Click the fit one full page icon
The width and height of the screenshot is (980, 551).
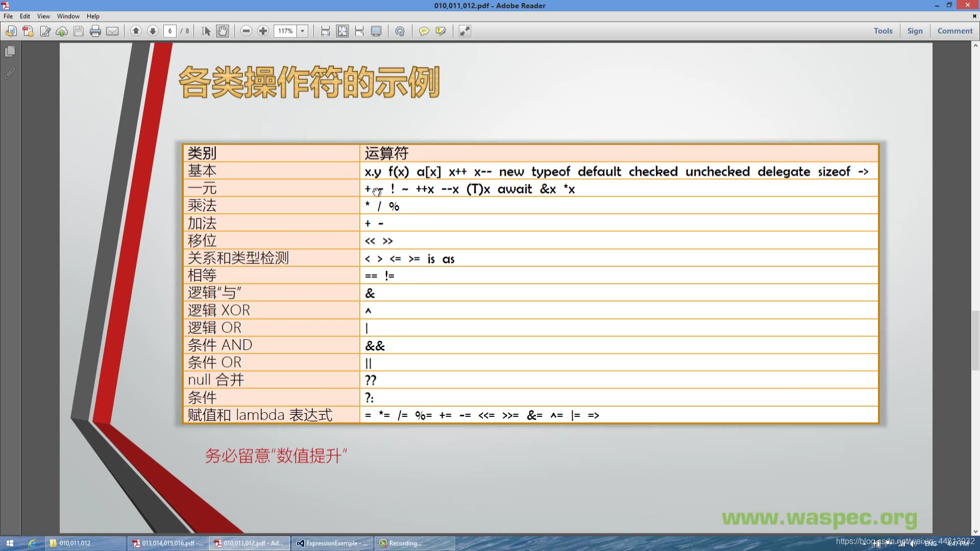342,31
